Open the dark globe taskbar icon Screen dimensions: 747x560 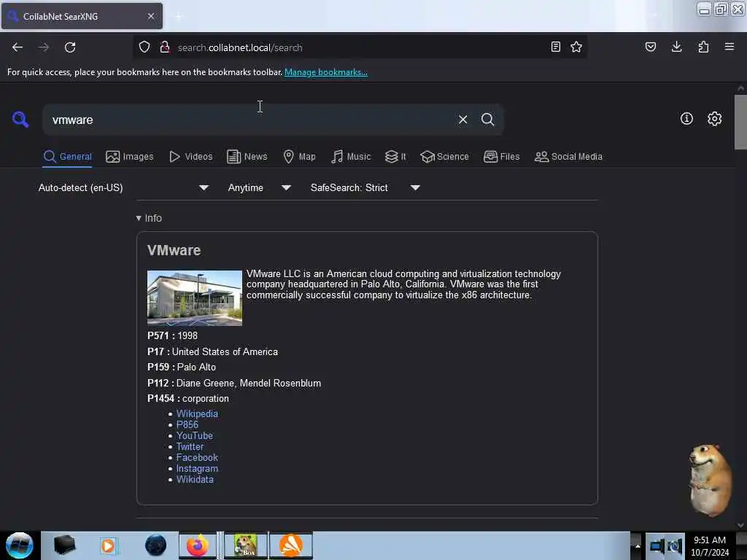(x=155, y=545)
